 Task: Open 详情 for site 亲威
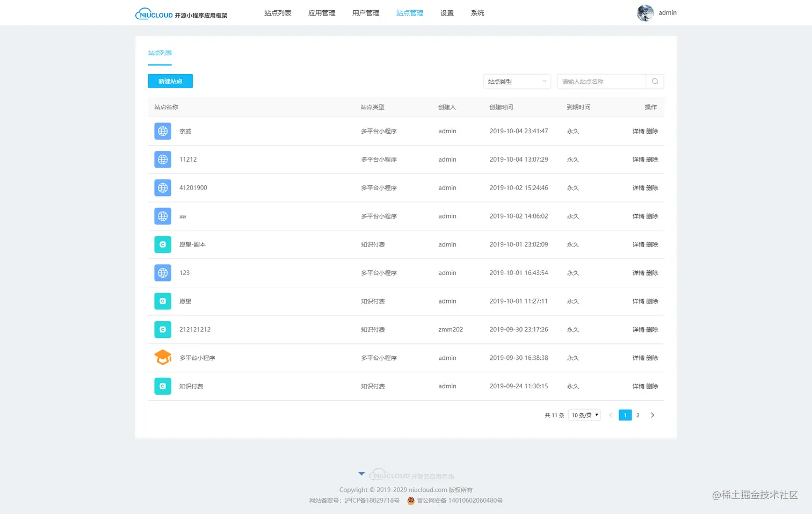coord(640,131)
